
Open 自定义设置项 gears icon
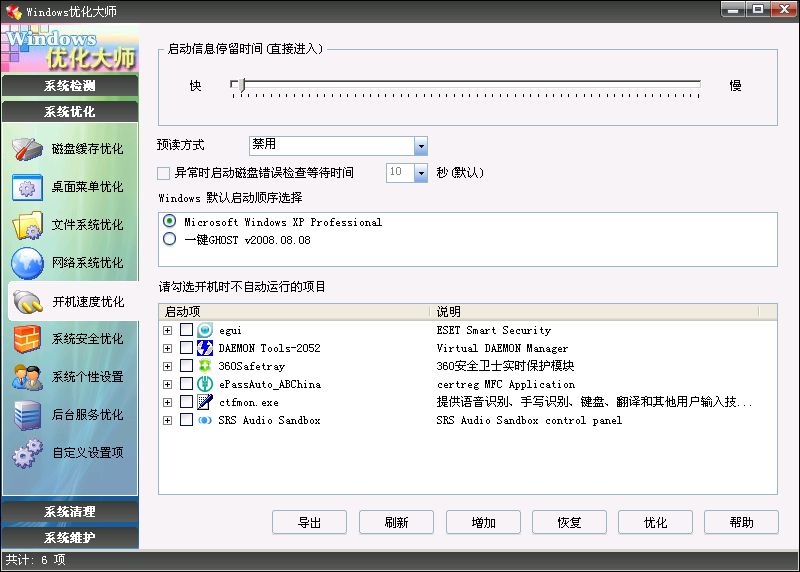(27, 453)
